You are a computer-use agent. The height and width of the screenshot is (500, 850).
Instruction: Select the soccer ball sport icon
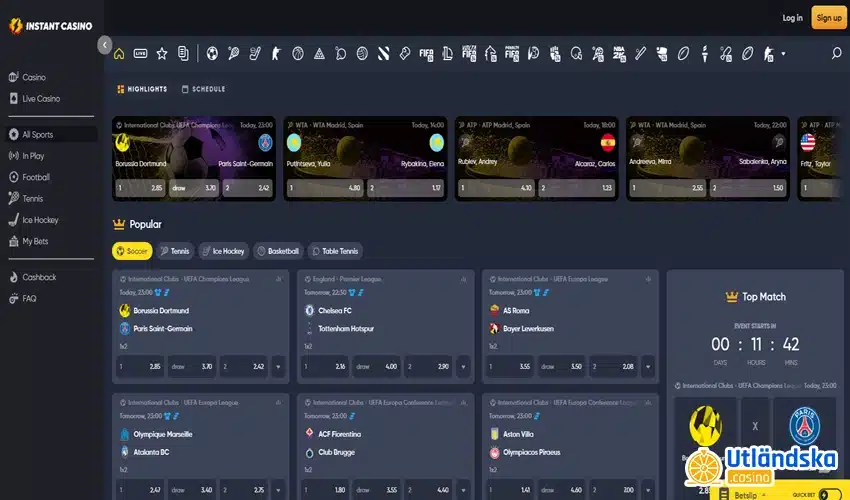(x=212, y=54)
